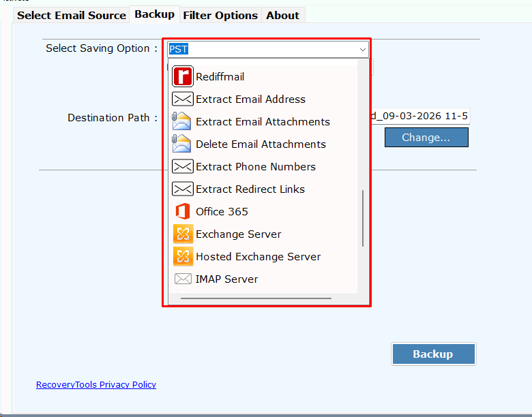Viewport: 532px width, 417px height.
Task: Choose Extract Phone Numbers option
Action: 263,166
